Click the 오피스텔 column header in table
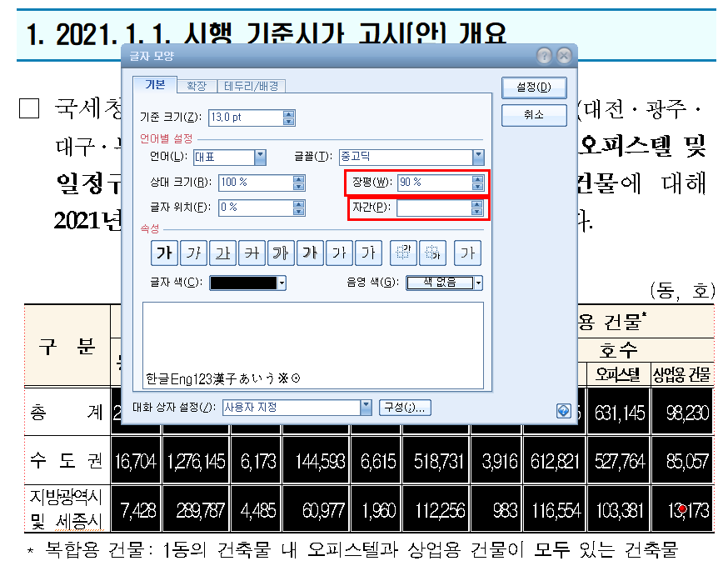The width and height of the screenshot is (728, 566). pos(618,374)
